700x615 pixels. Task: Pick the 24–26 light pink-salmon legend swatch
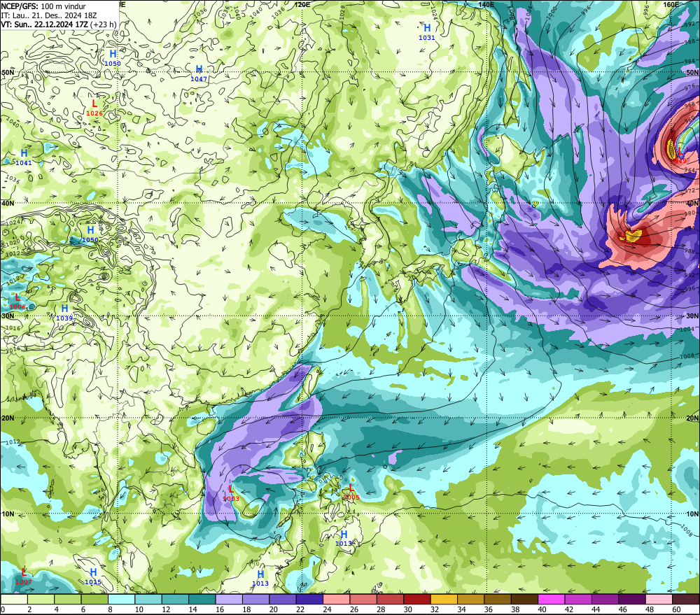click(336, 599)
